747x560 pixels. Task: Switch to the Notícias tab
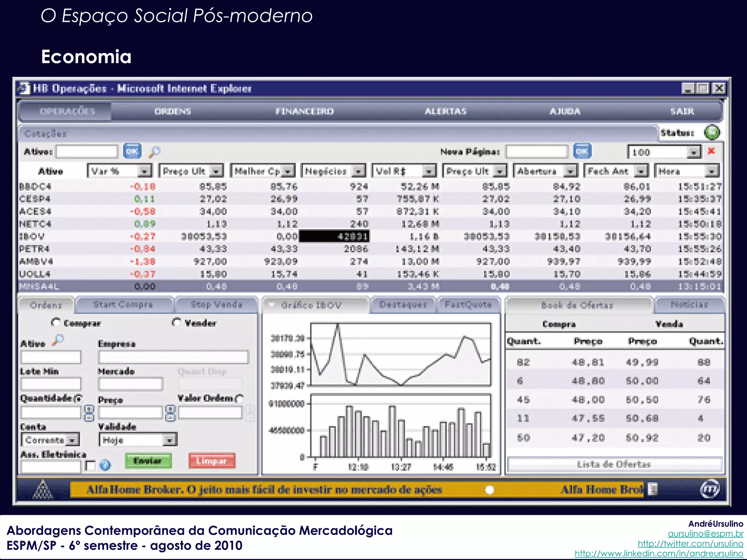[689, 305]
